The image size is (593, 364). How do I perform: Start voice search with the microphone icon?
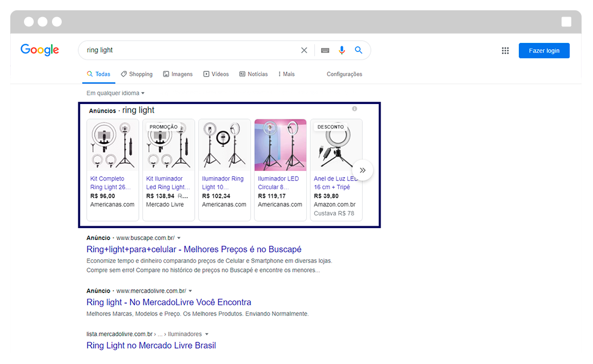click(342, 50)
